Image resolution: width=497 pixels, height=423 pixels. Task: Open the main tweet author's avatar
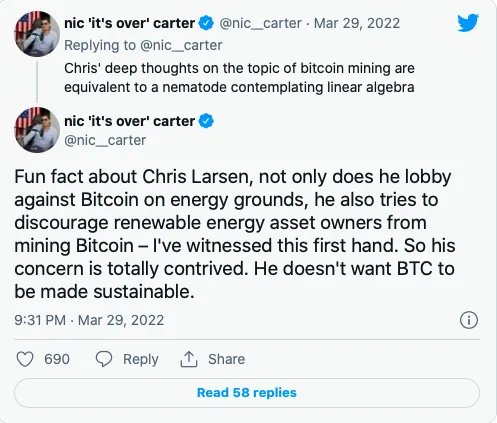point(37,130)
